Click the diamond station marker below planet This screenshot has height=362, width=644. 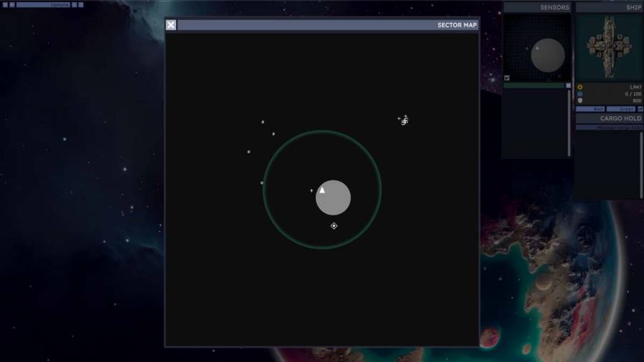tap(333, 226)
